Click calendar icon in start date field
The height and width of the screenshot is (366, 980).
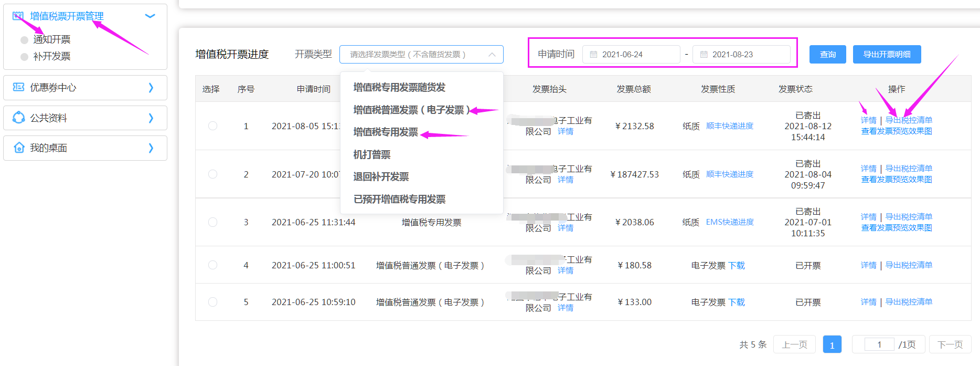click(593, 55)
